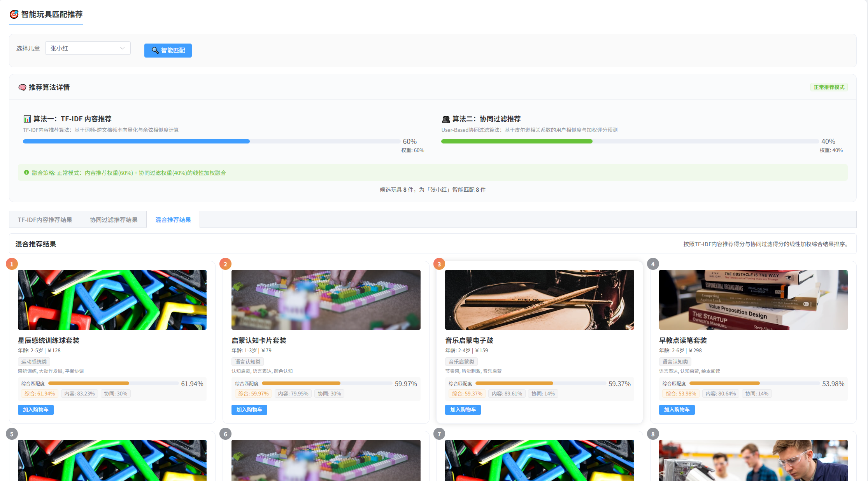The image size is (868, 481).
Task: Click rank badge number 8
Action: pos(653,434)
